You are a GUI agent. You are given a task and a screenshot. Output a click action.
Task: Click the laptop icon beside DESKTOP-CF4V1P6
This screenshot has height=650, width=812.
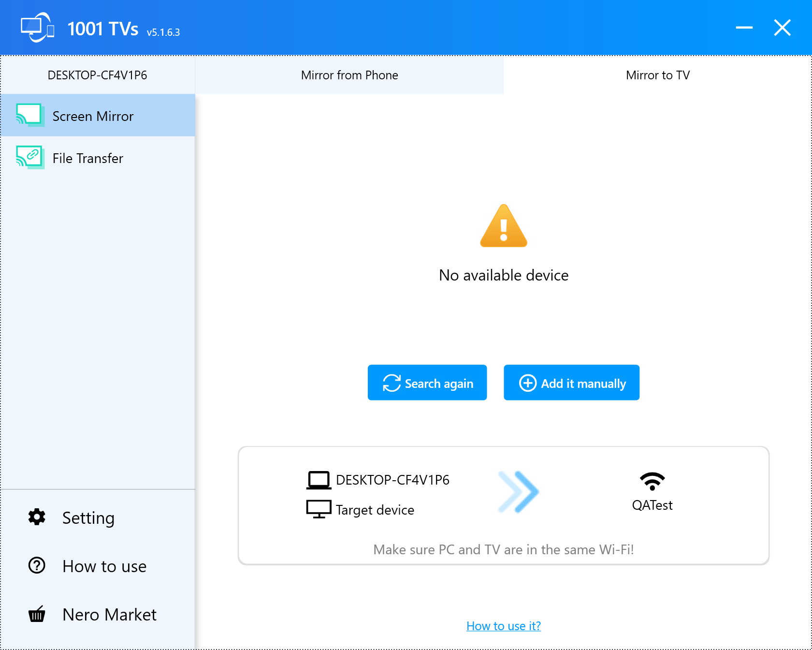tap(319, 480)
